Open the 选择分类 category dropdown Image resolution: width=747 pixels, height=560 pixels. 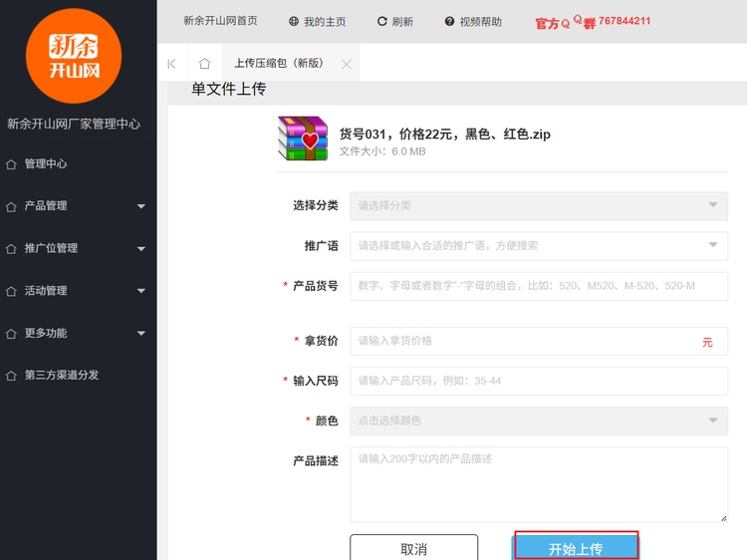538,205
